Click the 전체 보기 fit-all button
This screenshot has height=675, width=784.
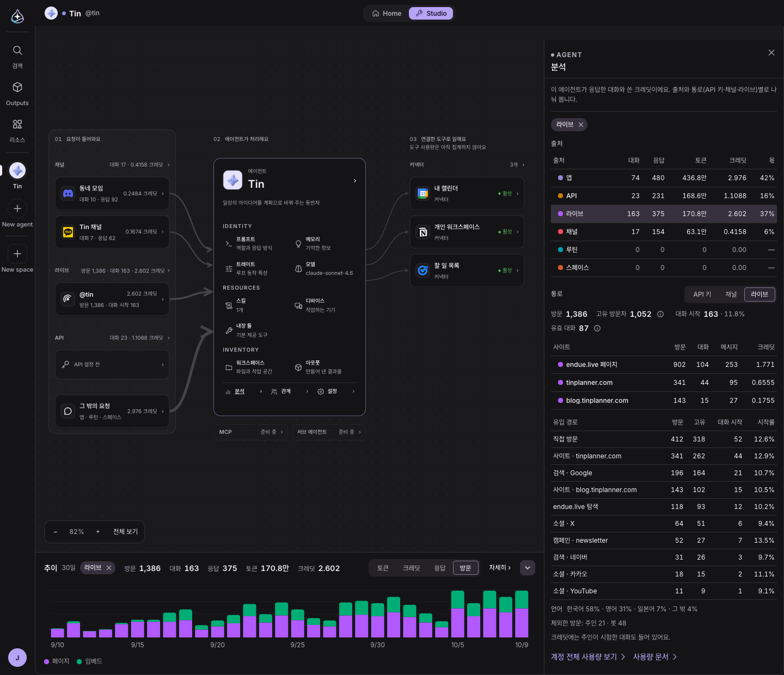(x=125, y=532)
